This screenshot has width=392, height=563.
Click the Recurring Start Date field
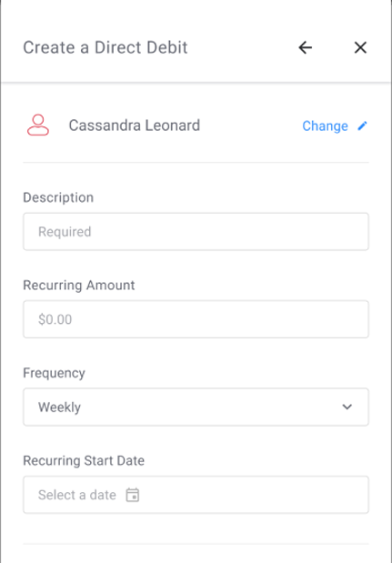point(196,495)
